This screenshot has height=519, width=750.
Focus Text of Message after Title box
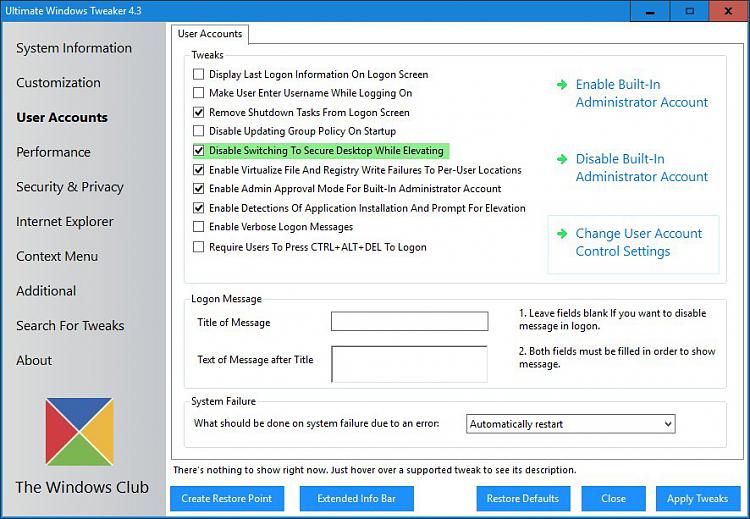click(x=409, y=364)
